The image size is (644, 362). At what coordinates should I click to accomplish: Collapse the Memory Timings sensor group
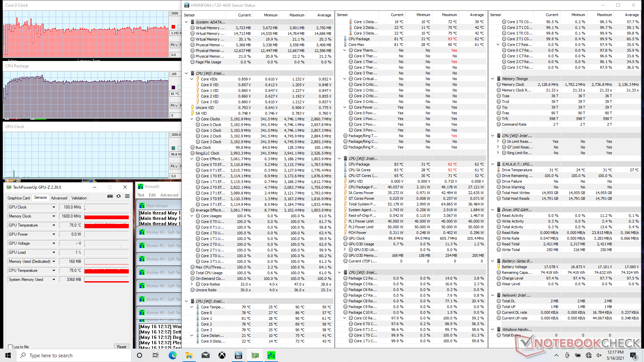[493, 79]
